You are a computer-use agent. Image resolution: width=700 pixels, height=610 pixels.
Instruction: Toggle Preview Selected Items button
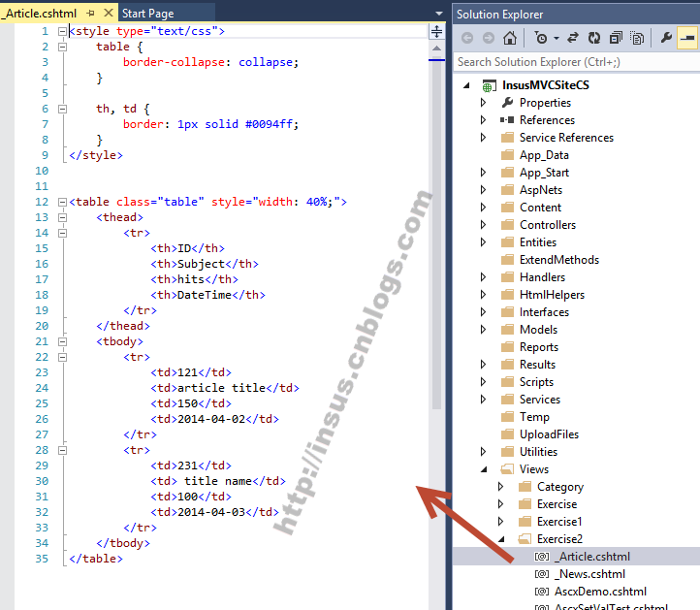coord(687,38)
